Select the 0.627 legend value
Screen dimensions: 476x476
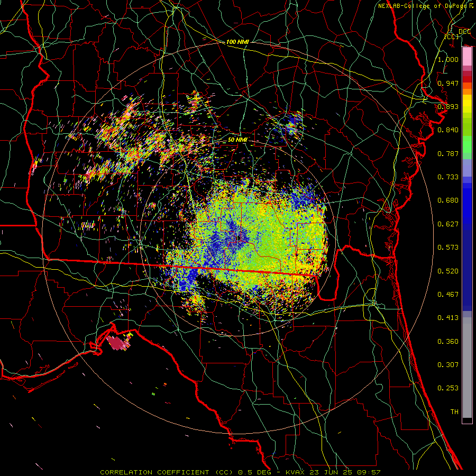tap(448, 224)
